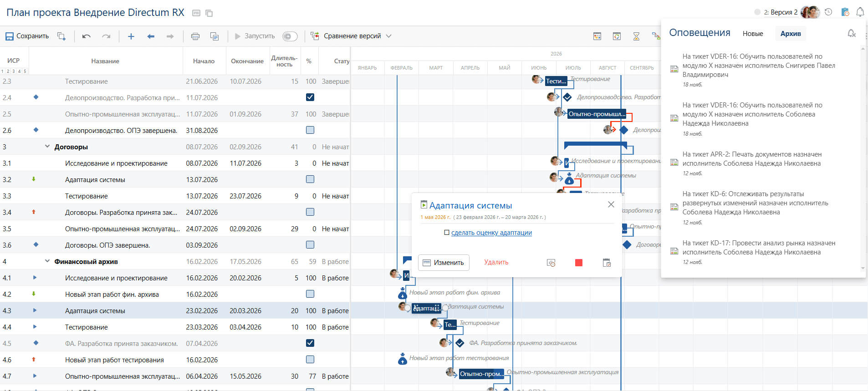Viewport: 868px width, 391px height.
Task: Click the calendar checkmark icon in the popup
Action: [x=607, y=263]
